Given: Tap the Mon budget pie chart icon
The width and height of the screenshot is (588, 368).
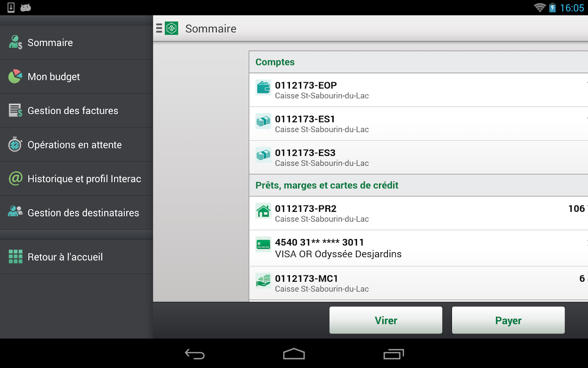Looking at the screenshot, I should 15,76.
